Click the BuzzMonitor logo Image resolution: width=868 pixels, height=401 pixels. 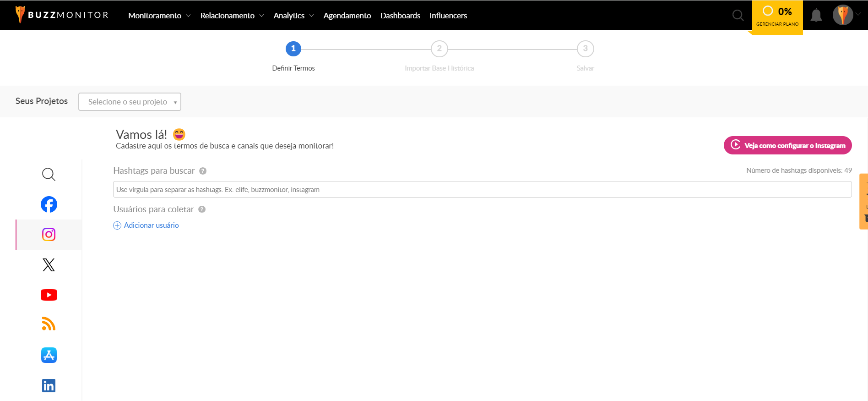tap(62, 15)
